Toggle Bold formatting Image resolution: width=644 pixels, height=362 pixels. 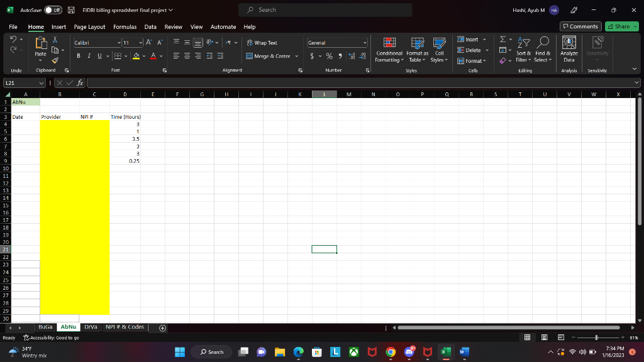tap(79, 56)
